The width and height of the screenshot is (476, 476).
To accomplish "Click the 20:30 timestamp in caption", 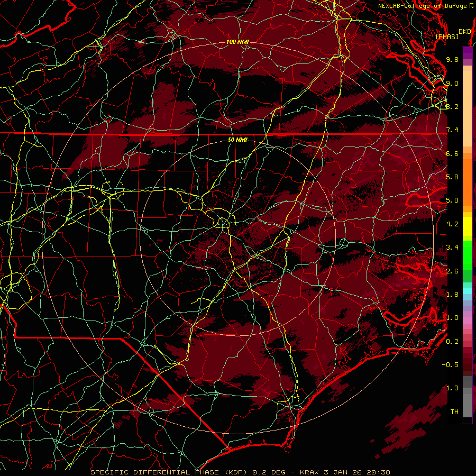I will pyautogui.click(x=379, y=472).
